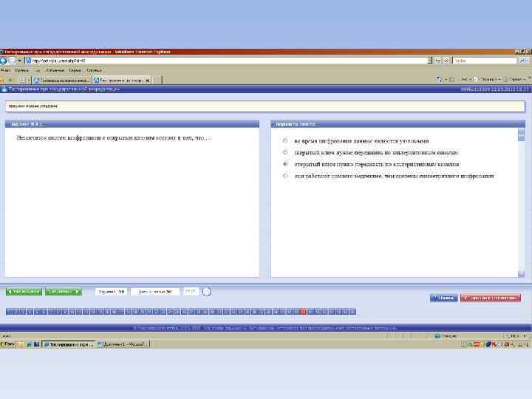The height and width of the screenshot is (399, 532).
Task: Stop page loading with the red X icon
Action: point(446,61)
